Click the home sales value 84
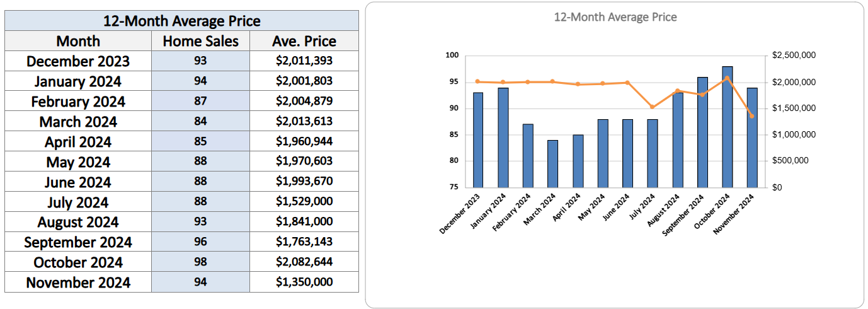The image size is (868, 309). (x=200, y=122)
